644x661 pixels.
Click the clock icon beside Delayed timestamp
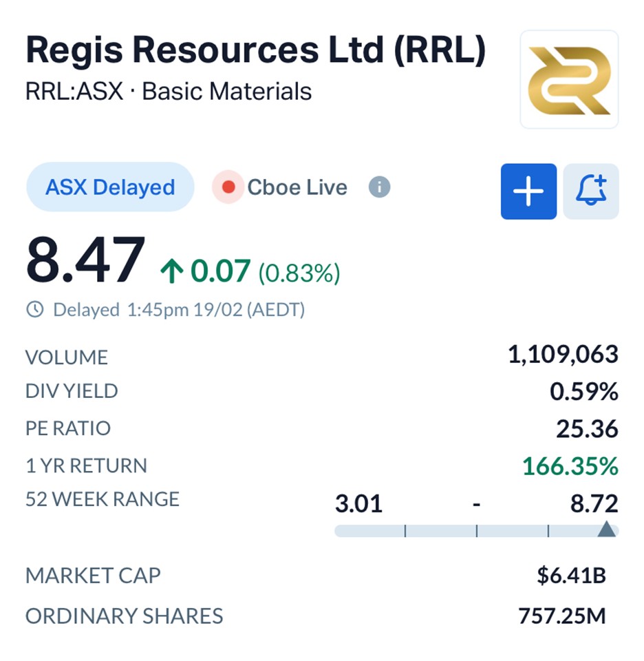(34, 310)
